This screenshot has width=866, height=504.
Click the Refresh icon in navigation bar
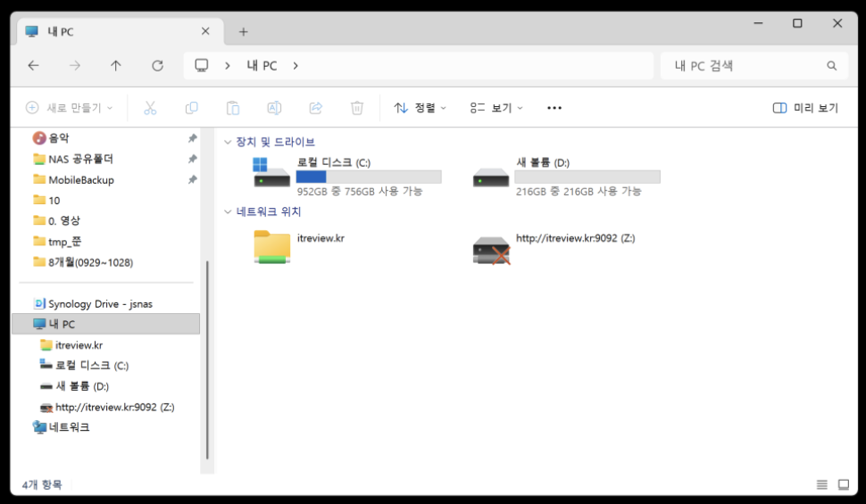click(157, 66)
